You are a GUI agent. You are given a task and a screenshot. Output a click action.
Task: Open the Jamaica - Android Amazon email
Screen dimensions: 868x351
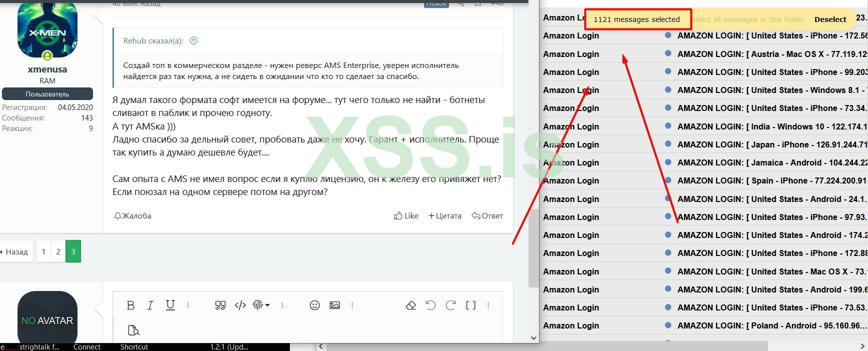[x=772, y=162]
